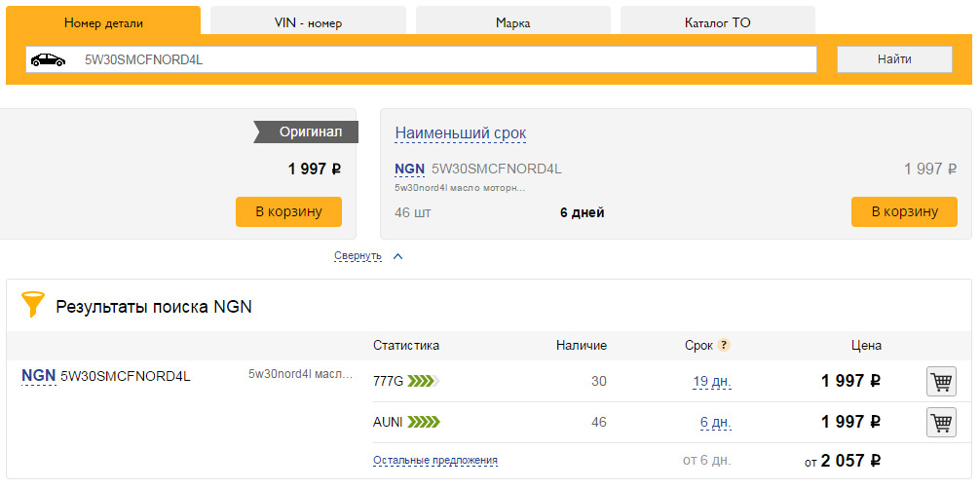980x489 pixels.
Task: Add 777G offer to cart
Action: [x=941, y=382]
